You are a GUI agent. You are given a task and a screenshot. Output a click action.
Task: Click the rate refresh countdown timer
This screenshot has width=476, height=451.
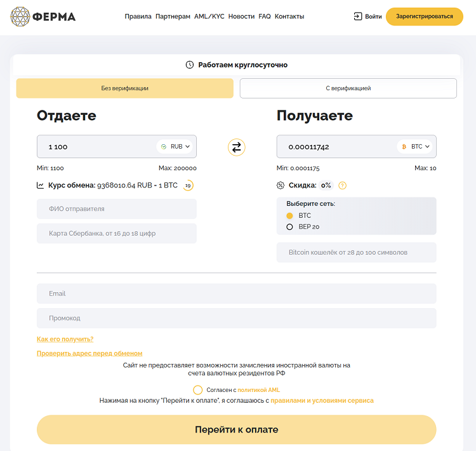click(x=188, y=185)
